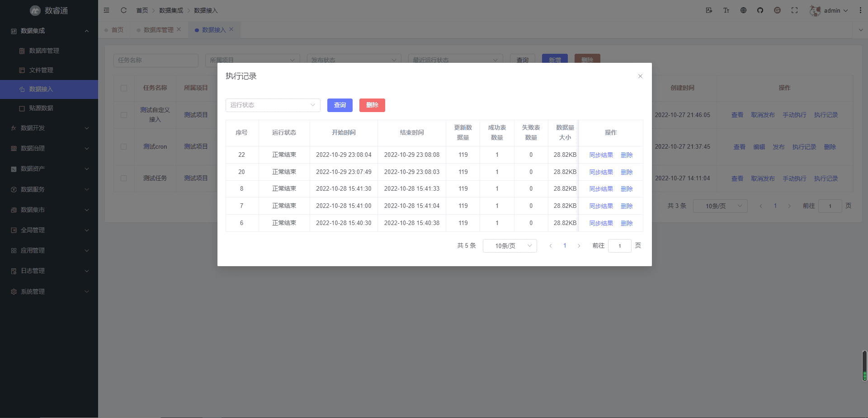Open the 数据库管理 sidebar icon
This screenshot has height=418, width=868.
21,51
